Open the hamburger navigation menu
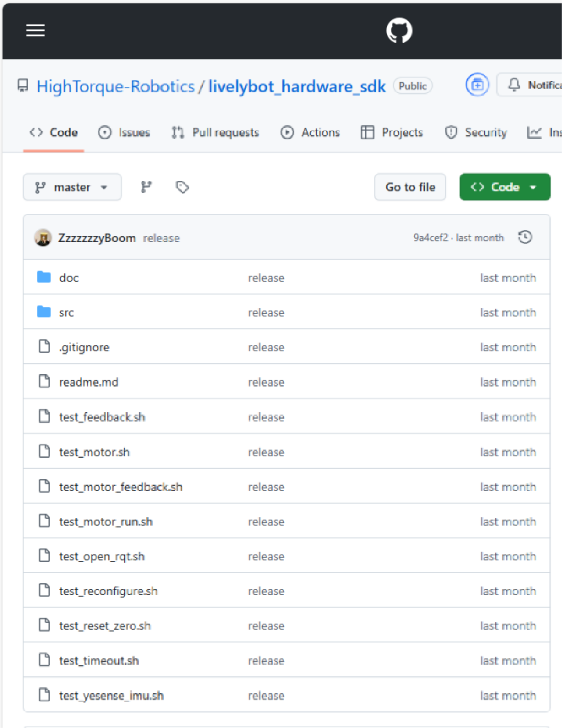562x728 pixels. pos(35,31)
